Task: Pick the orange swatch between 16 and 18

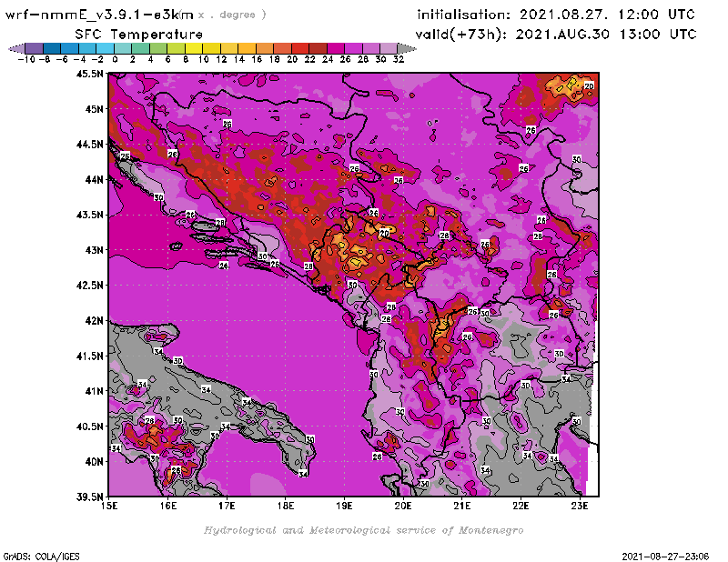Action: tap(265, 48)
